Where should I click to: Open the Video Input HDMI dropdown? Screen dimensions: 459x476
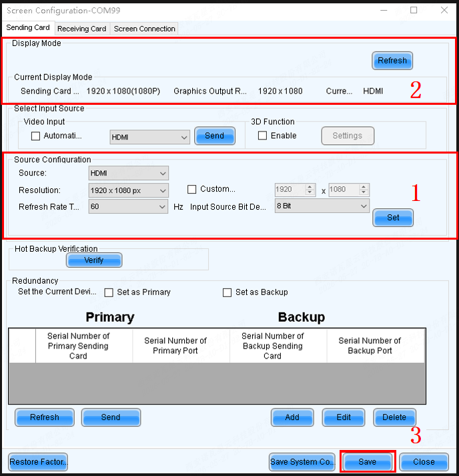point(149,138)
